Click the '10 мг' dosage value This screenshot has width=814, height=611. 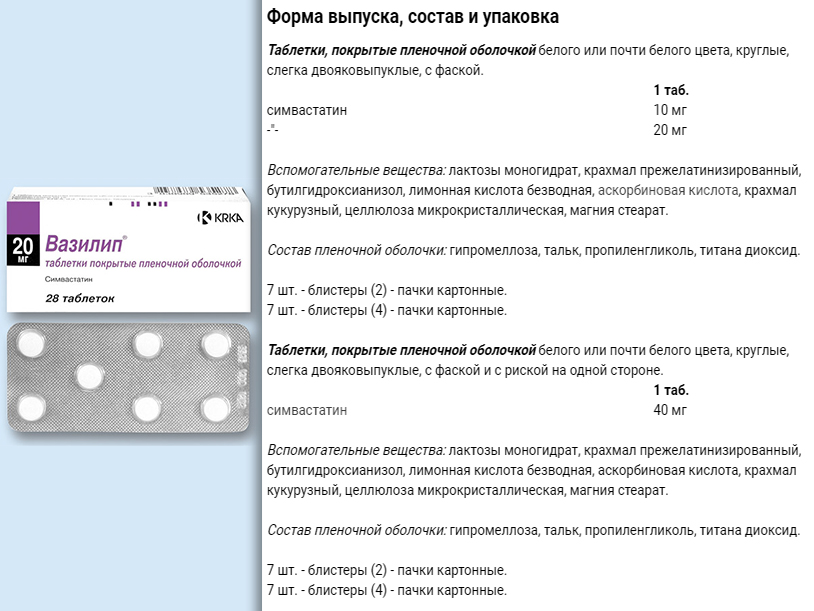pos(670,110)
